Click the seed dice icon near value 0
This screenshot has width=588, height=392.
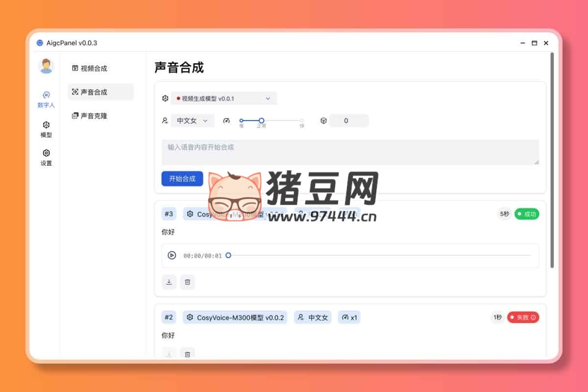tap(323, 121)
